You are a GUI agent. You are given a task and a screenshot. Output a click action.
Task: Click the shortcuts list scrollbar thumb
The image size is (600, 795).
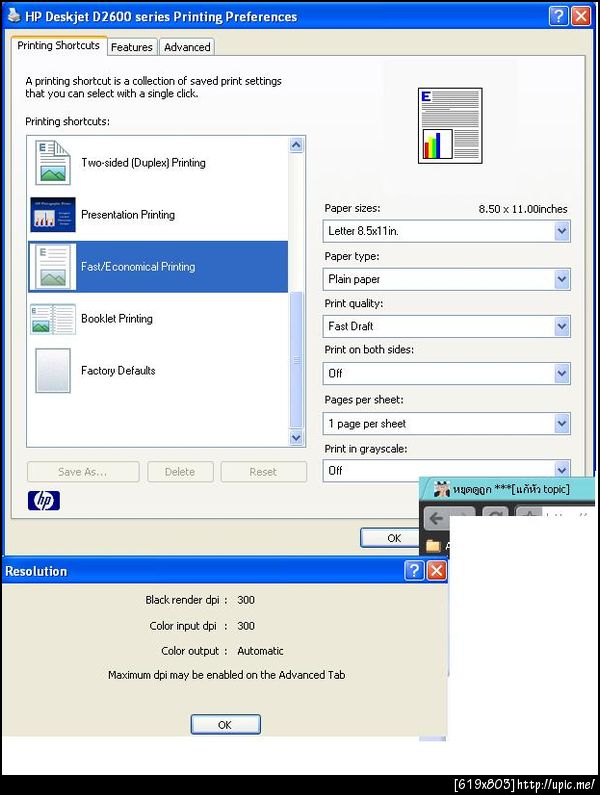tap(297, 360)
